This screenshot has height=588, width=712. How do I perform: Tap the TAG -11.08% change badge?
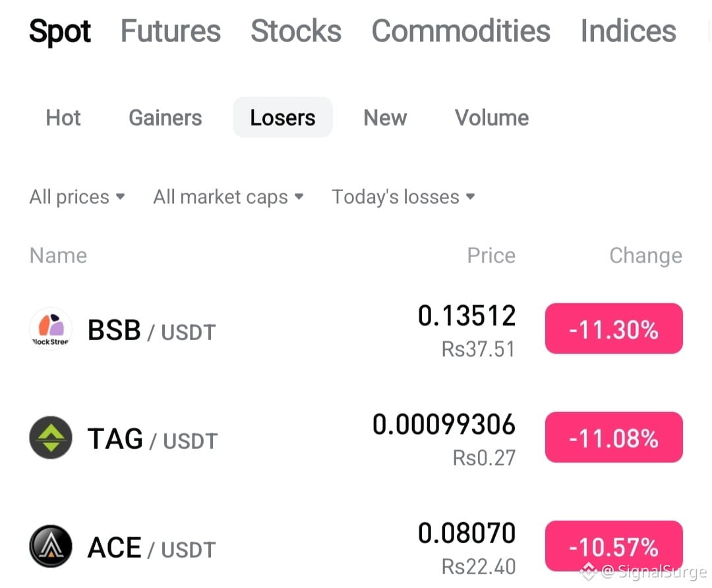coord(614,437)
